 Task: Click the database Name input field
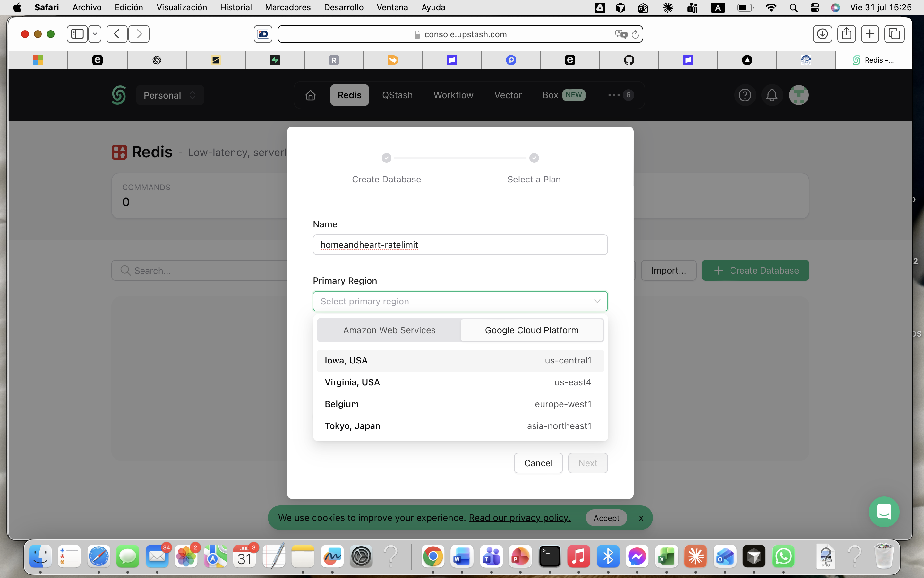click(x=460, y=245)
